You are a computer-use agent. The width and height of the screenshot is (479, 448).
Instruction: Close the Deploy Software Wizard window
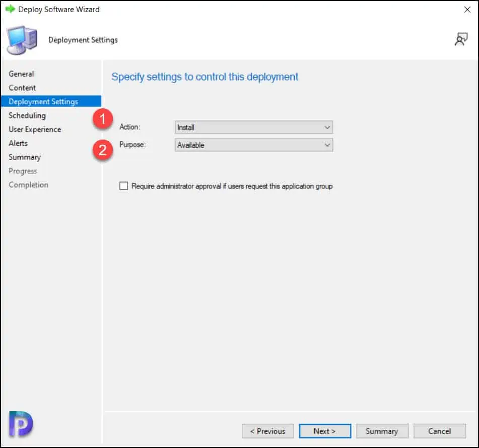[467, 10]
